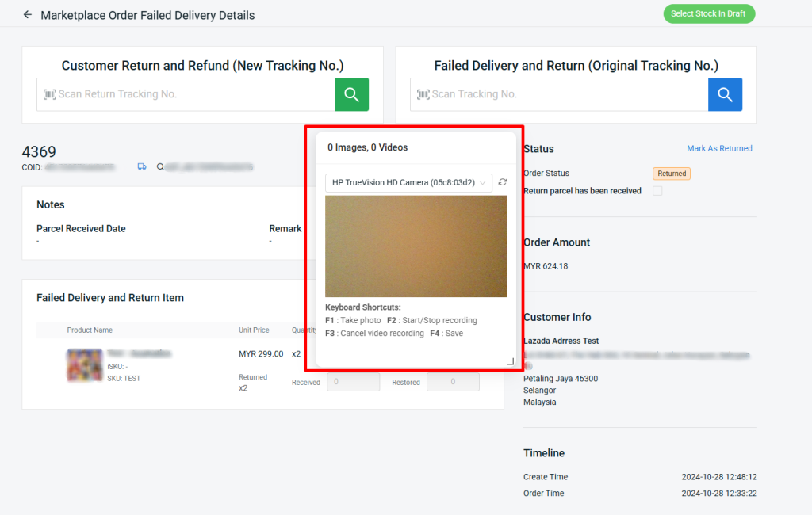Click the barcode icon in Scan Tracking No. field

pos(423,94)
